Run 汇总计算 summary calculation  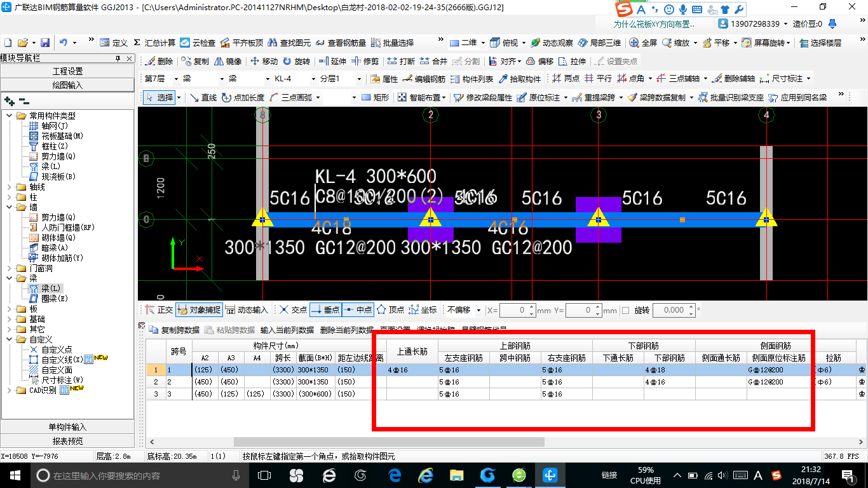tap(154, 43)
